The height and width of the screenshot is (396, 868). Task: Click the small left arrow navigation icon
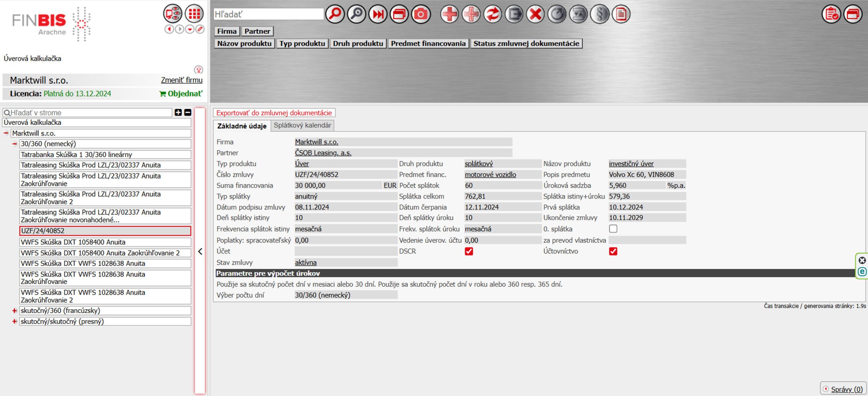[169, 29]
